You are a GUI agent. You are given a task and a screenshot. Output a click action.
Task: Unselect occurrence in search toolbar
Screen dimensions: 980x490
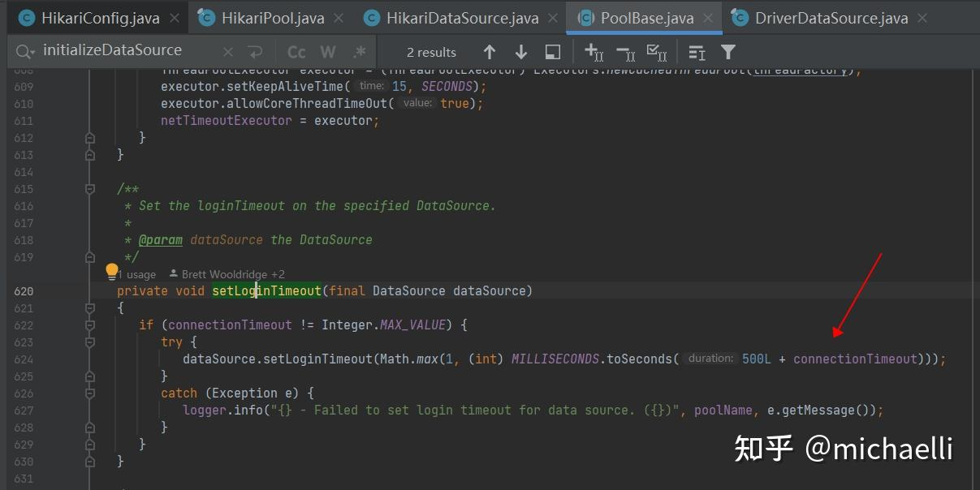(625, 52)
